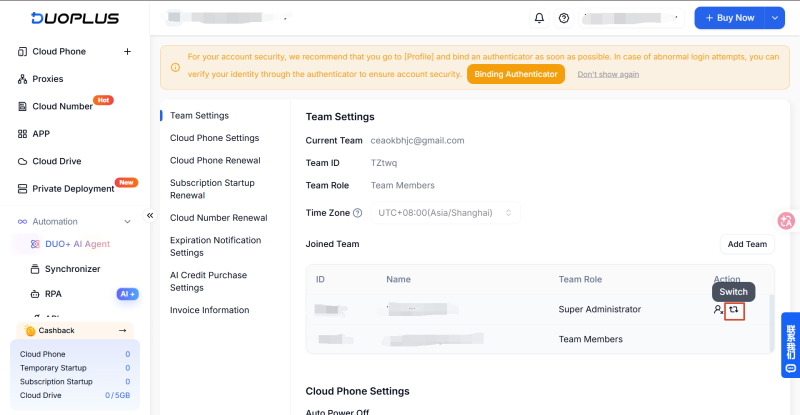
Task: Click the Hot badge on Cloud Number
Action: [x=103, y=100]
